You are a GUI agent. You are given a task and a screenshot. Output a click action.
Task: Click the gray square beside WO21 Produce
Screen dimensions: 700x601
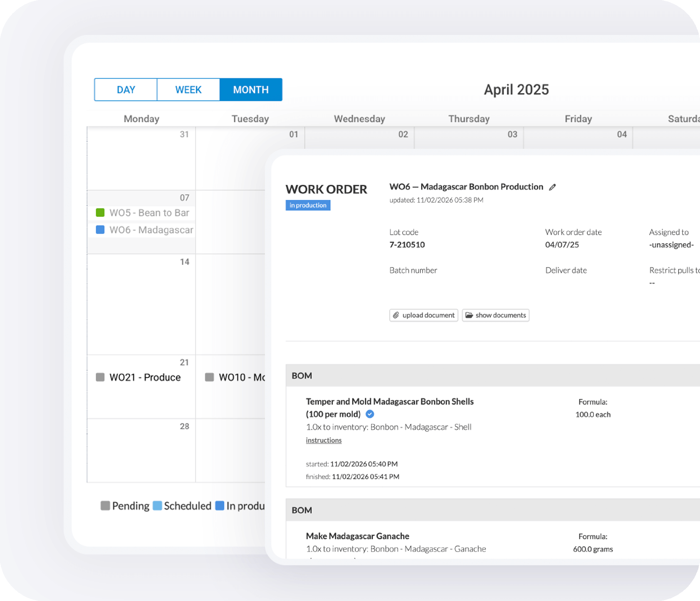click(100, 377)
